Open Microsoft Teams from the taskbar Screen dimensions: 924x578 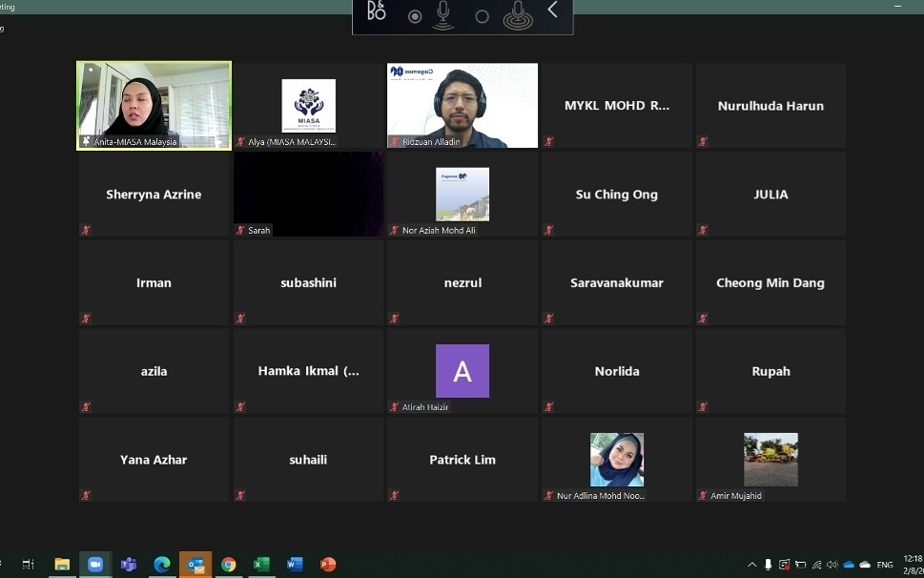(x=129, y=564)
